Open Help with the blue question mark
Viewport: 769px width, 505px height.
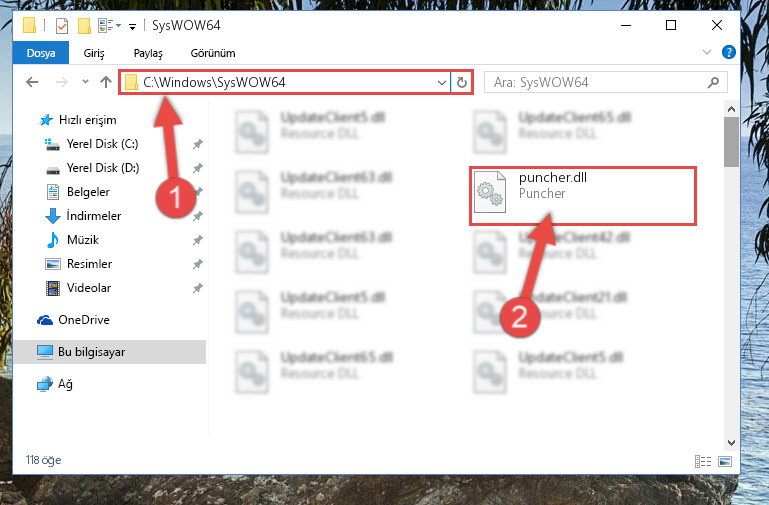(x=729, y=52)
